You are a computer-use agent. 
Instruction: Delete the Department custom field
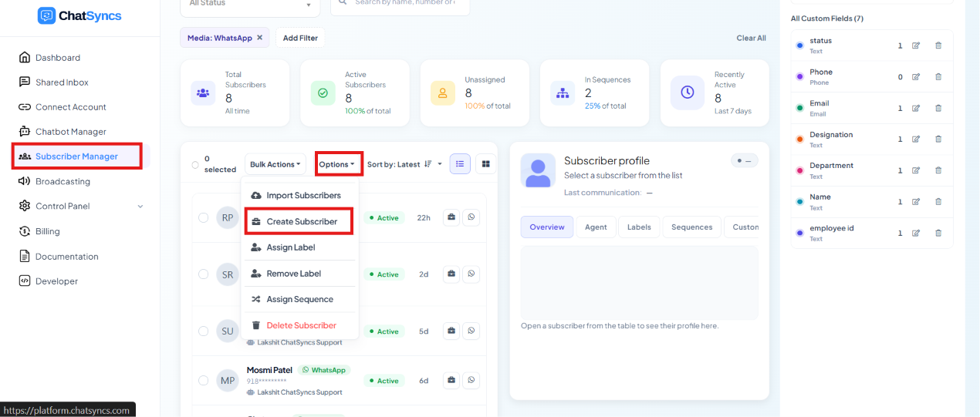coord(938,170)
